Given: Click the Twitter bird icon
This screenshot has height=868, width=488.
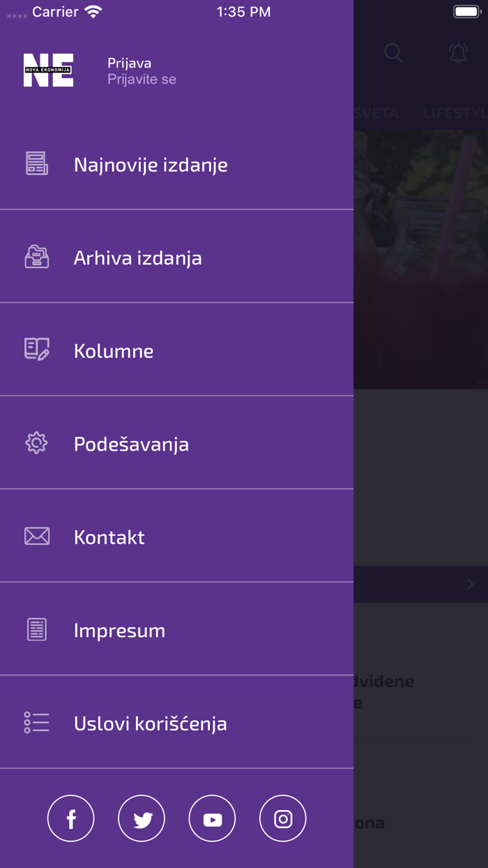Looking at the screenshot, I should pos(142,818).
